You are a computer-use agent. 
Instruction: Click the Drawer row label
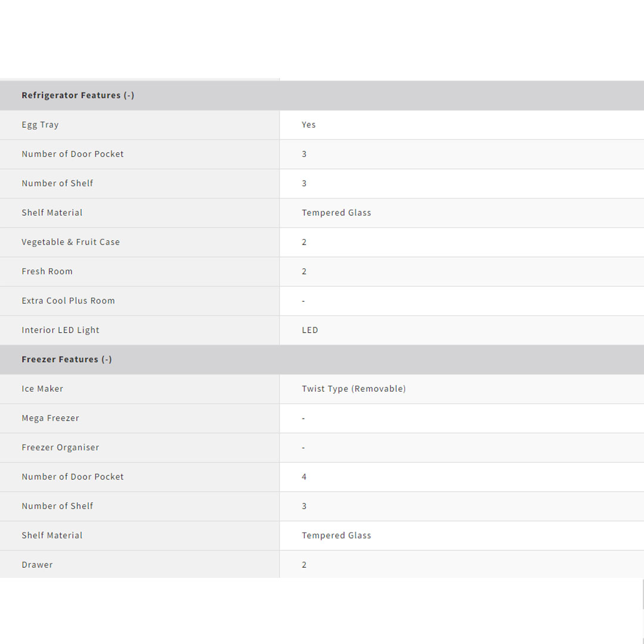[x=37, y=565]
